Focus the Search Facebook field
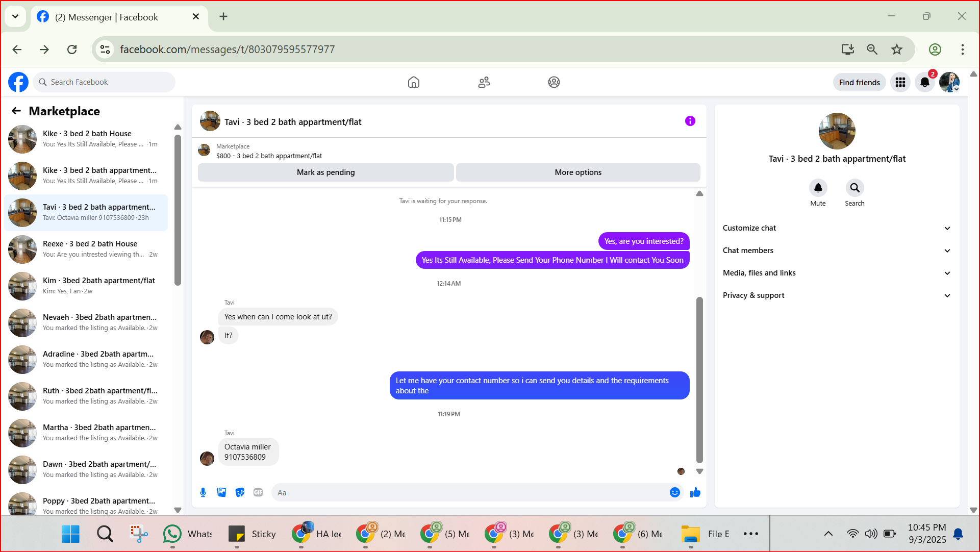Image resolution: width=980 pixels, height=552 pixels. pos(104,82)
